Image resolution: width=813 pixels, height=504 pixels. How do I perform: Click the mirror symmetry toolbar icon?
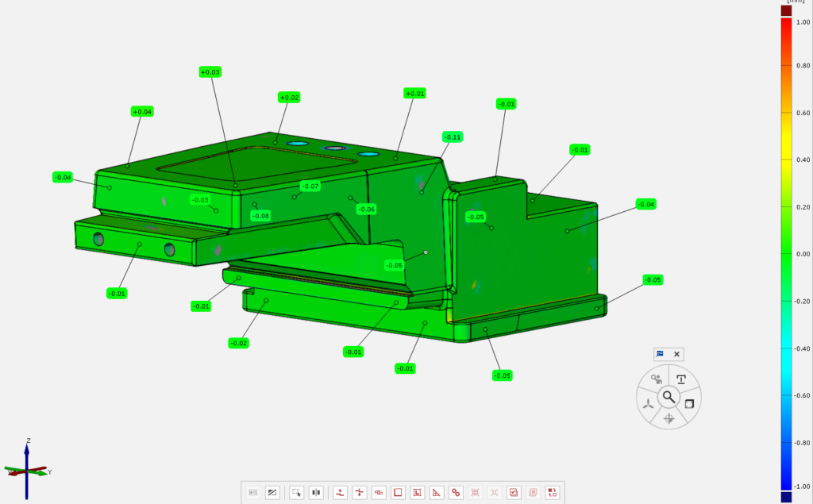(315, 492)
